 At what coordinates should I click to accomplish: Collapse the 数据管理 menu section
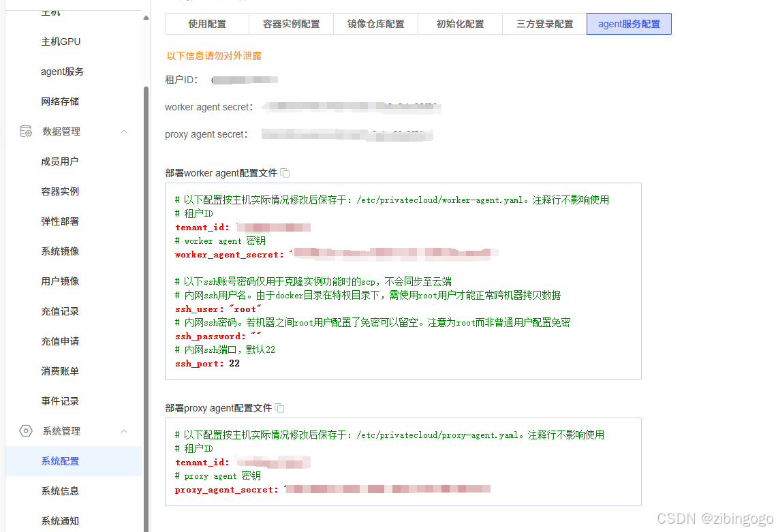click(x=124, y=131)
